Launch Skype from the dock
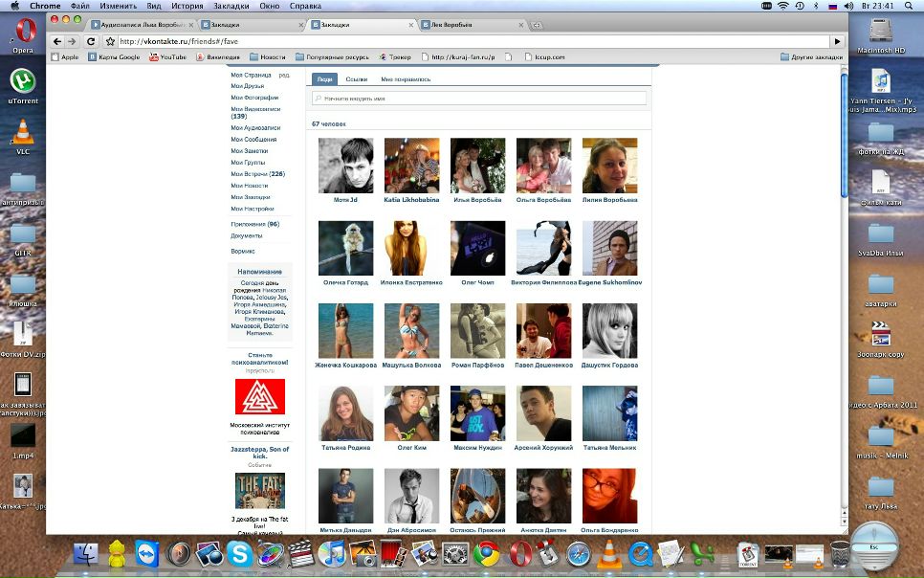 (x=239, y=553)
